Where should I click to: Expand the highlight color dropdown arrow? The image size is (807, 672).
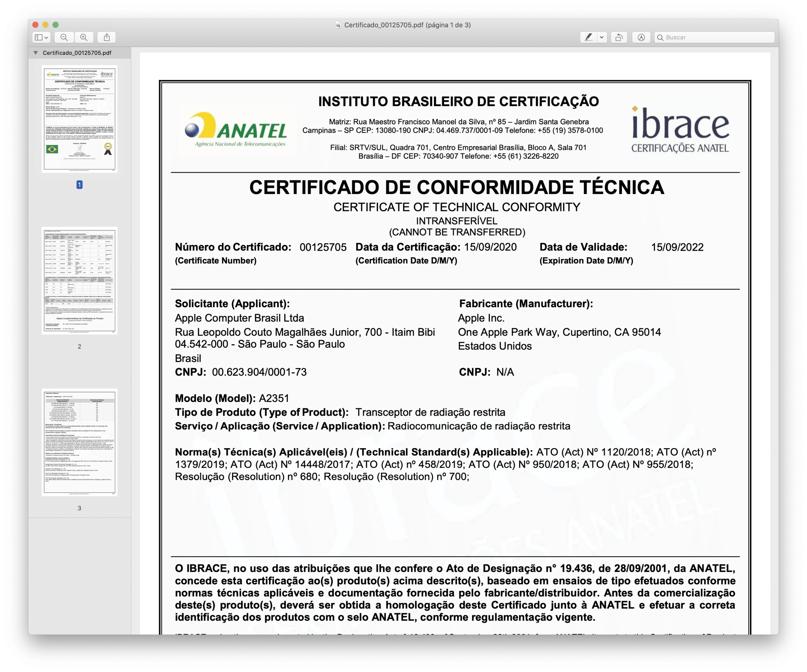(602, 37)
